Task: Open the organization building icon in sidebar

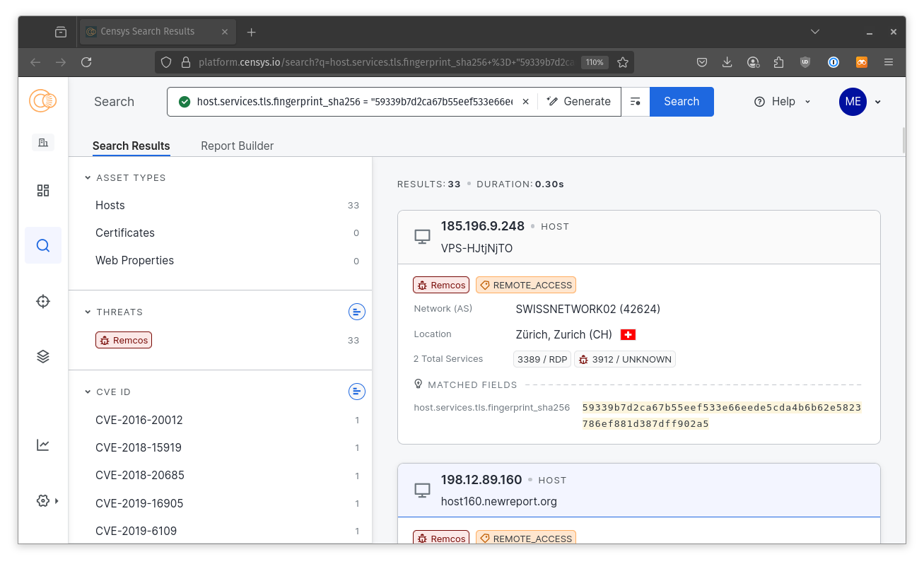Action: (x=43, y=143)
